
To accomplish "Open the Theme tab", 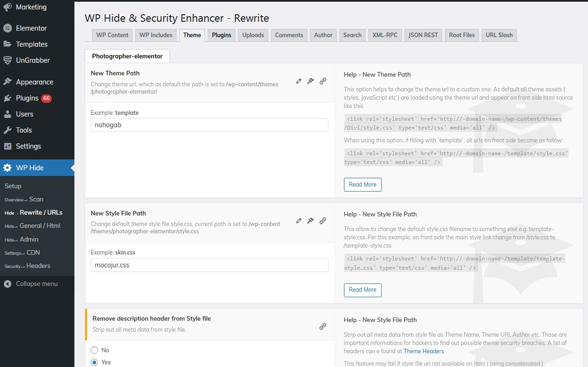I will (192, 35).
